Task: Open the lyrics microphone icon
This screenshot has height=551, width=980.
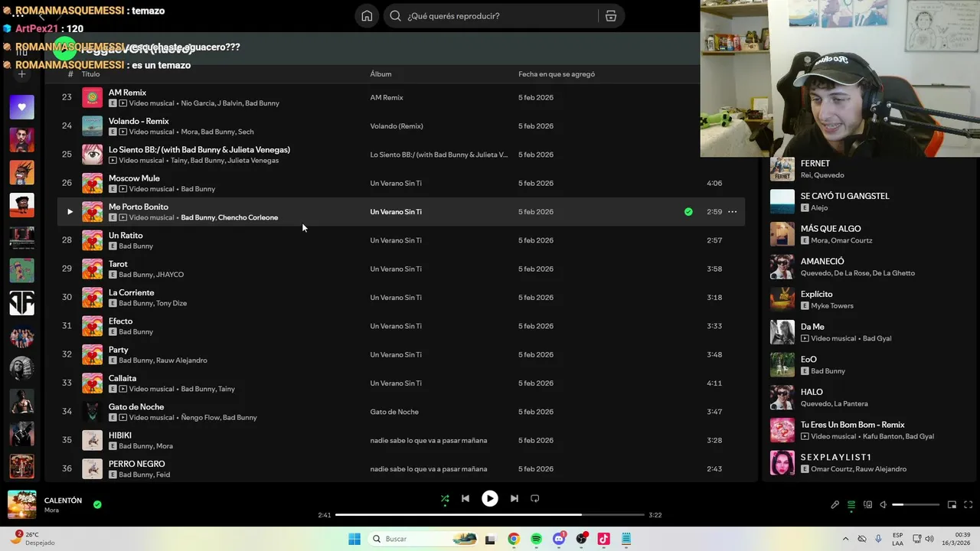Action: pos(835,505)
